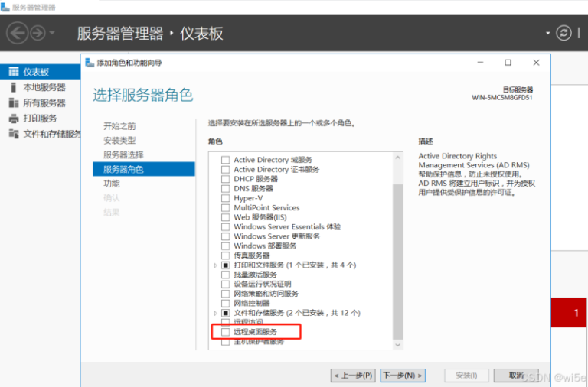Check Active Directory 域服务 role

(x=225, y=160)
